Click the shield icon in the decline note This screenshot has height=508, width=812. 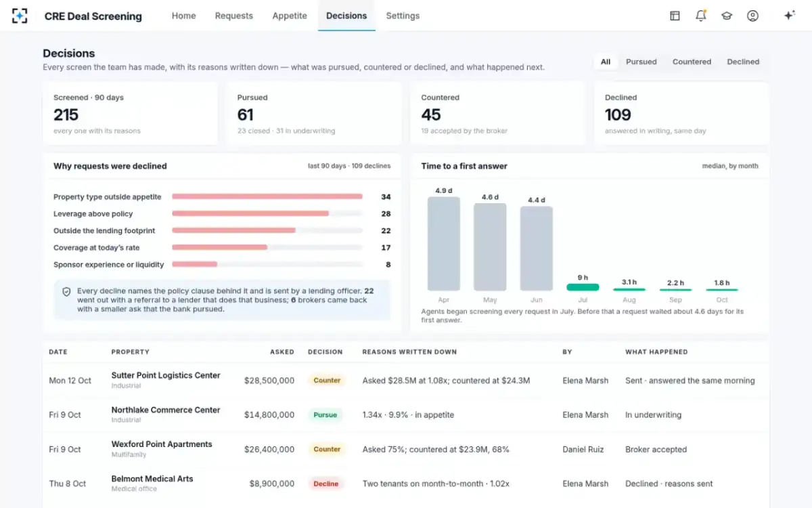66,291
